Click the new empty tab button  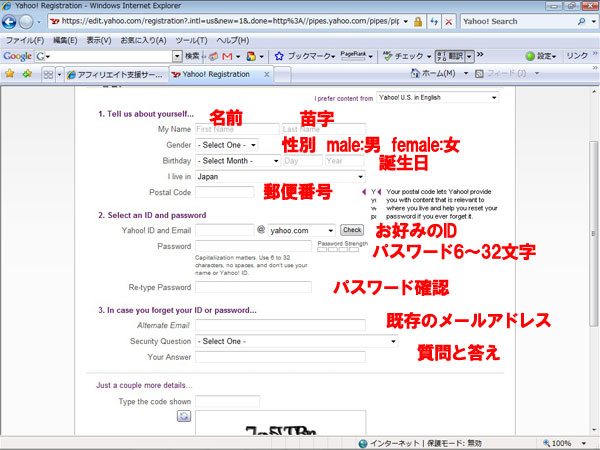[x=282, y=75]
